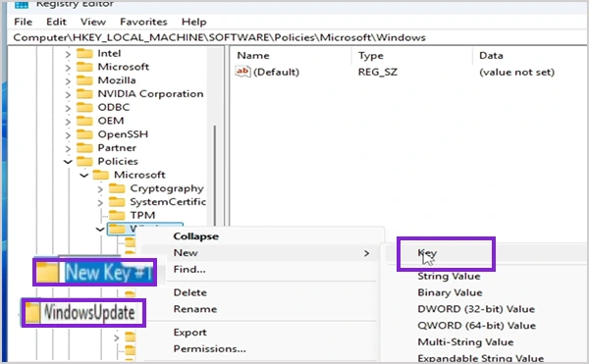Expand the Intel key
The height and width of the screenshot is (364, 589).
pyautogui.click(x=68, y=54)
